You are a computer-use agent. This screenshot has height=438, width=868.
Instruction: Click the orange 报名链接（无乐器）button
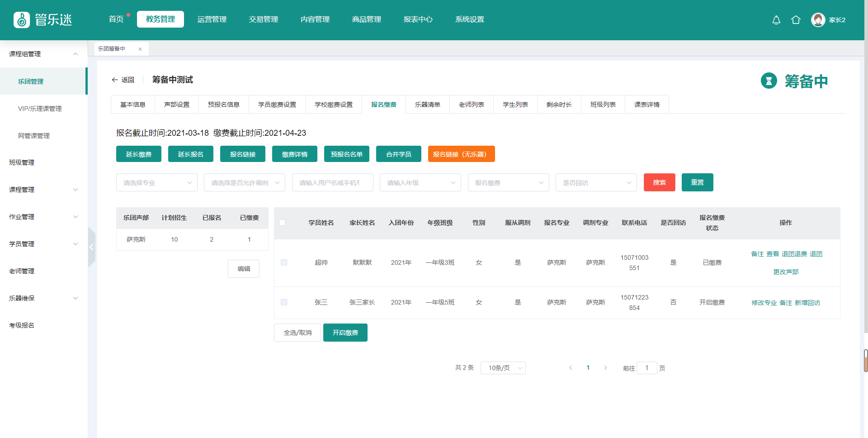tap(461, 154)
